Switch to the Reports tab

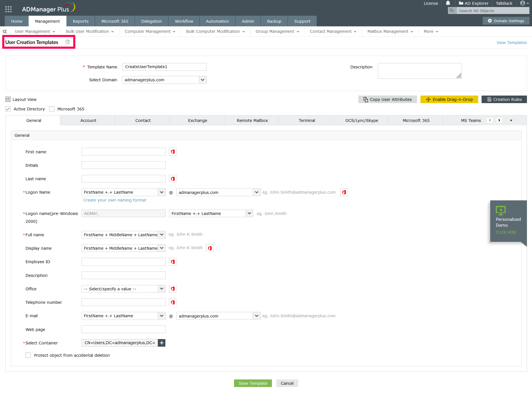[x=80, y=21]
